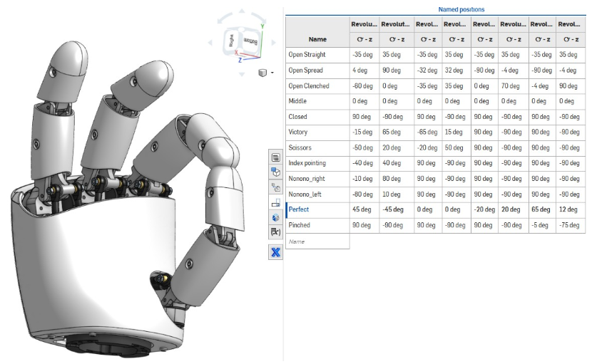Image resolution: width=592 pixels, height=364 pixels.
Task: Click the Bottom face of the view cube
Action: [250, 41]
